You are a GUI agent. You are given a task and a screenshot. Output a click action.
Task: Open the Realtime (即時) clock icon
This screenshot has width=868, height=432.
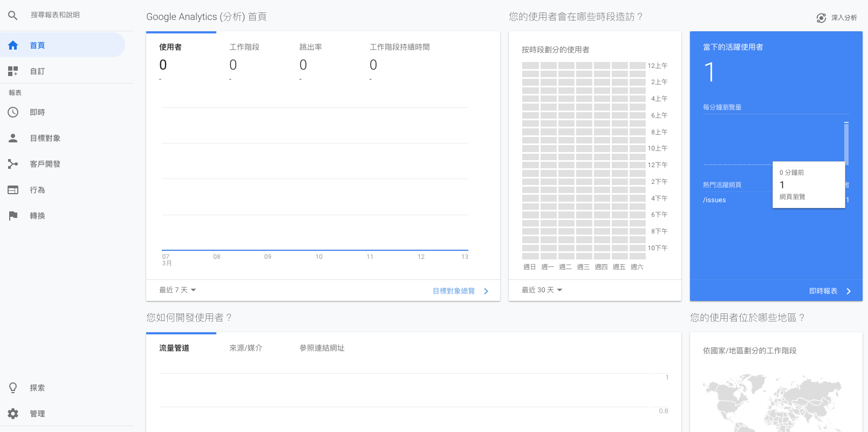tap(13, 112)
